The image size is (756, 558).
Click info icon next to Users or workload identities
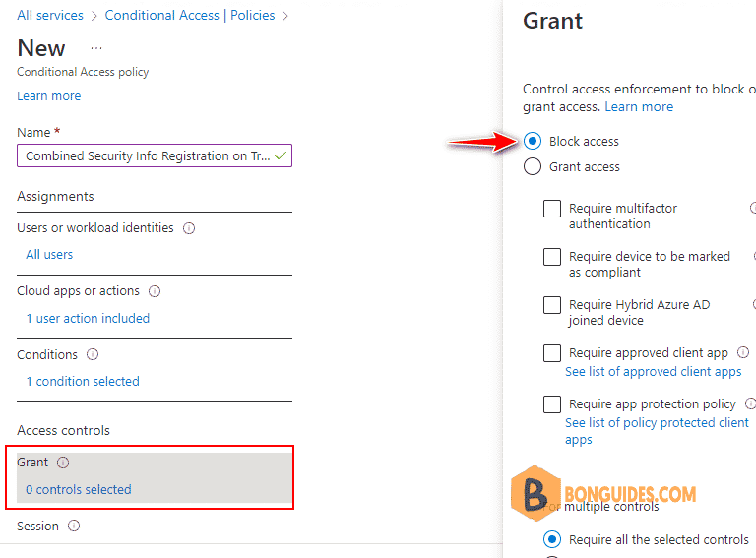(x=189, y=228)
